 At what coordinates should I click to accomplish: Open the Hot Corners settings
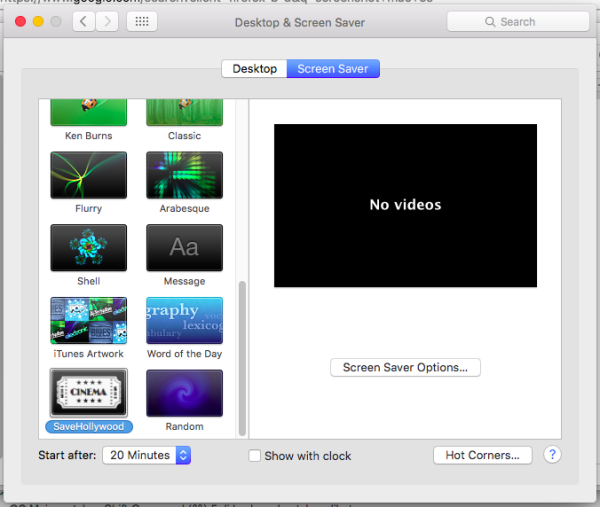pos(482,455)
